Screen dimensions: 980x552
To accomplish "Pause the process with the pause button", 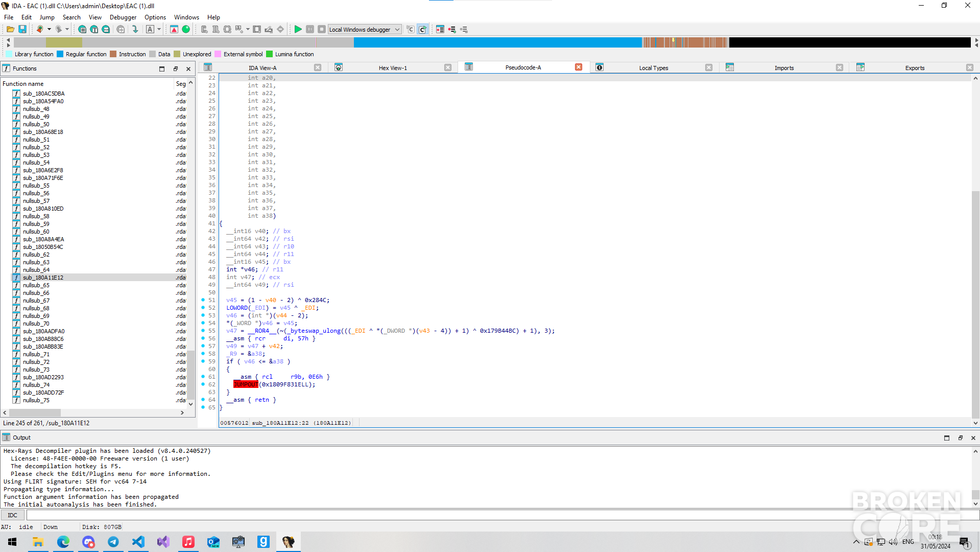I will pos(310,29).
